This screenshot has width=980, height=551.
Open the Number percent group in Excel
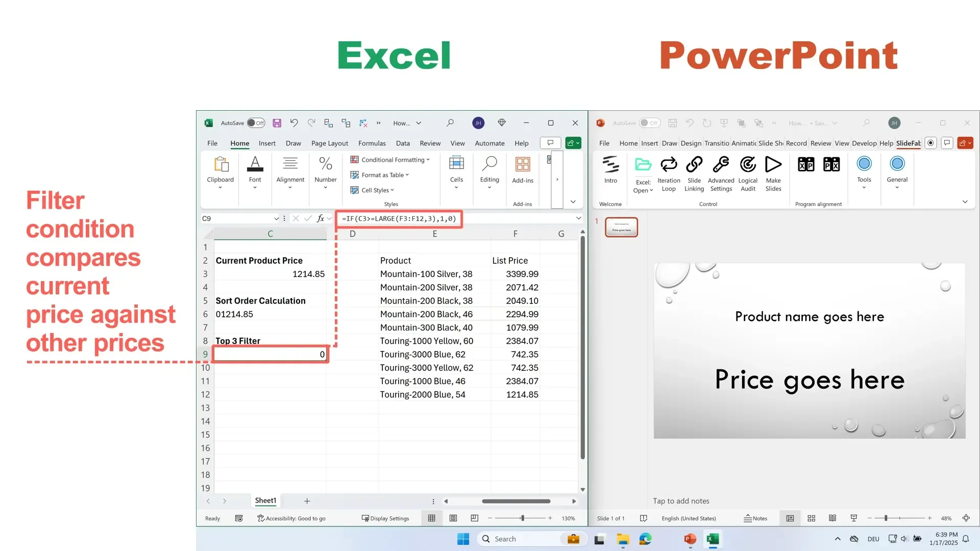coord(326,172)
